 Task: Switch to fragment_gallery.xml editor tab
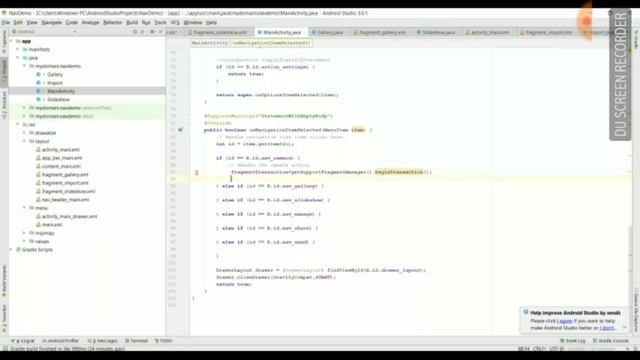(x=381, y=32)
